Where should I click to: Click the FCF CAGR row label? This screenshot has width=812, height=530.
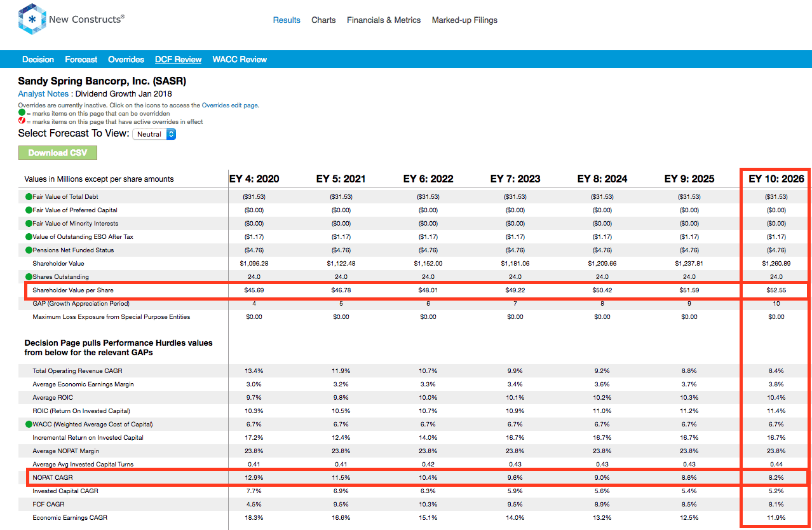(48, 505)
